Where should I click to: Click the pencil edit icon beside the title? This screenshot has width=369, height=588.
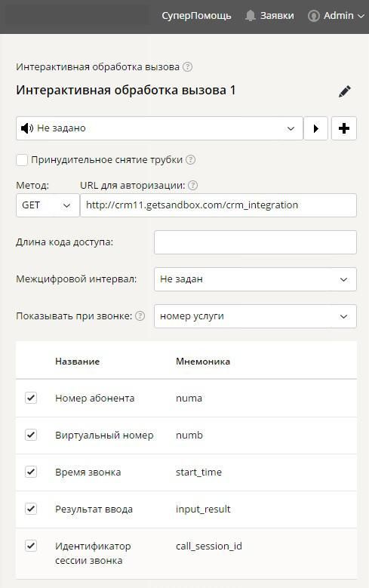click(x=345, y=91)
